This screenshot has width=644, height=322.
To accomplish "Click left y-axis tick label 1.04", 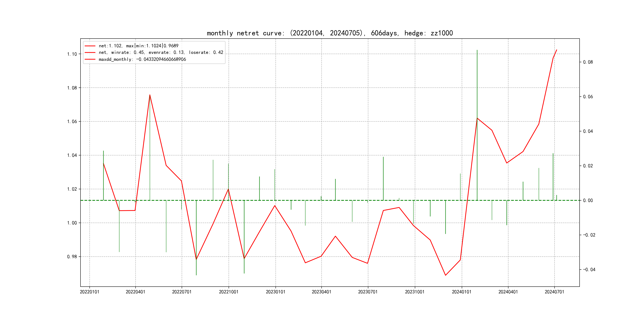I will click(x=72, y=155).
